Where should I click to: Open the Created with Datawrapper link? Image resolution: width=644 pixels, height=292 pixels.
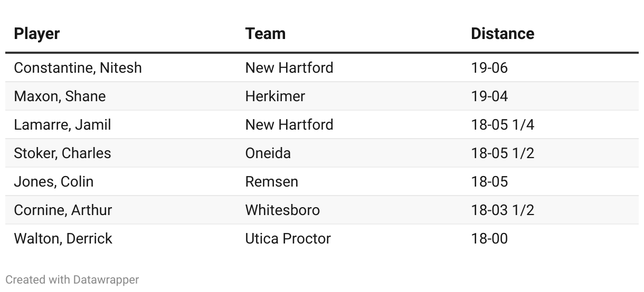(x=72, y=279)
